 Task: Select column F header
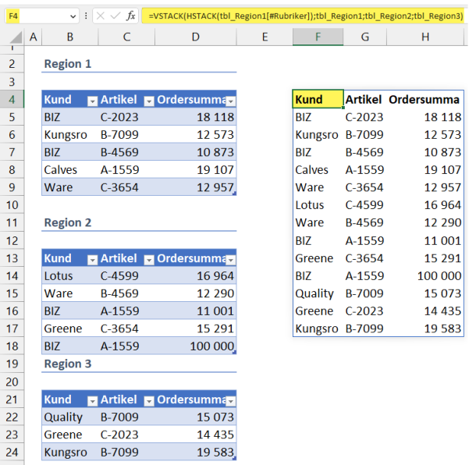pos(318,37)
